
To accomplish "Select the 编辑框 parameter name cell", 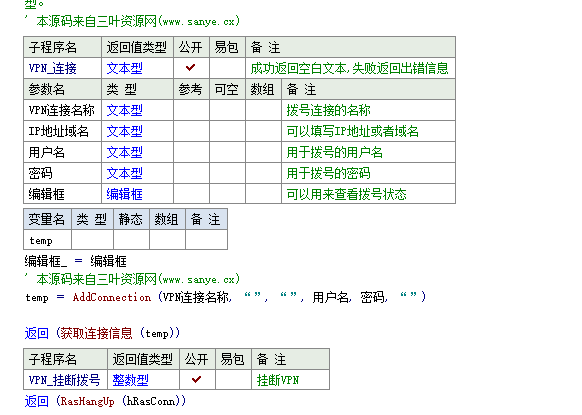I will tap(62, 194).
